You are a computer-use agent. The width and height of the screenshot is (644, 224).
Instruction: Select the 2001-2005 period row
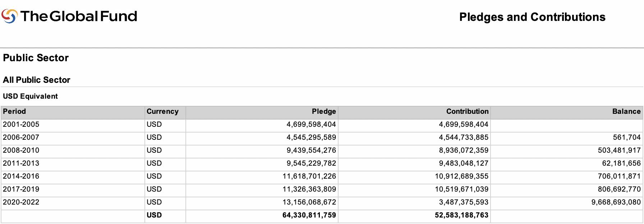coord(21,125)
